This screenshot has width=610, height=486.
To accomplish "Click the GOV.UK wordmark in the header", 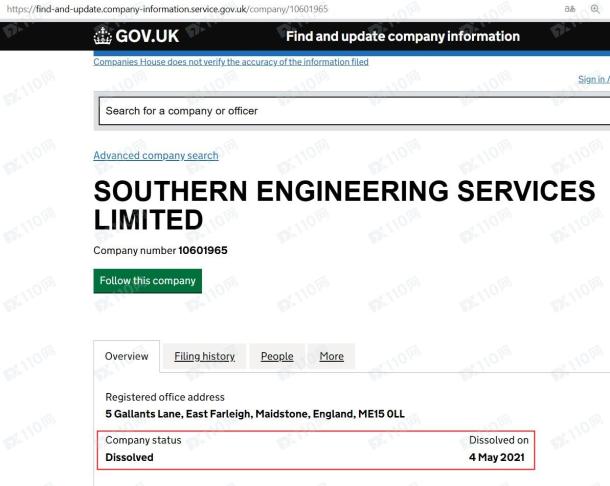I will (x=147, y=36).
